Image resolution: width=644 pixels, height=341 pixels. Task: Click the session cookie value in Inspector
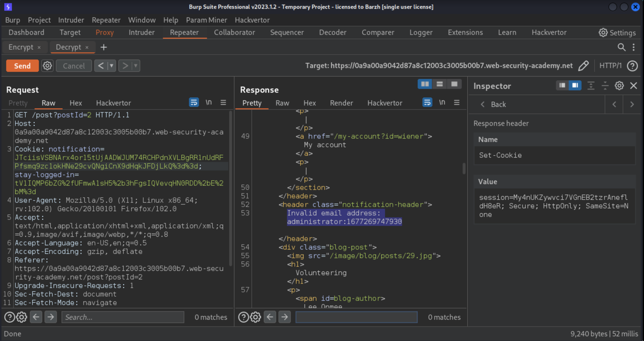pos(555,206)
